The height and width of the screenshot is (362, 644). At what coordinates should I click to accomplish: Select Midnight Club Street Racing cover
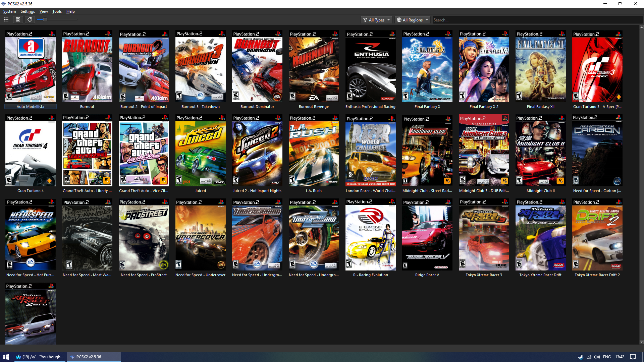coord(427,150)
